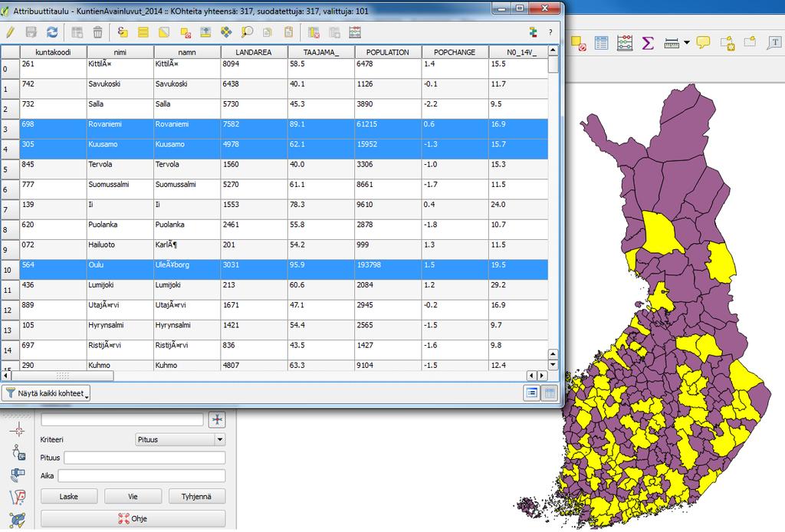Viewport: 785px width, 532px height.
Task: Click the Pituus input field
Action: (145, 458)
